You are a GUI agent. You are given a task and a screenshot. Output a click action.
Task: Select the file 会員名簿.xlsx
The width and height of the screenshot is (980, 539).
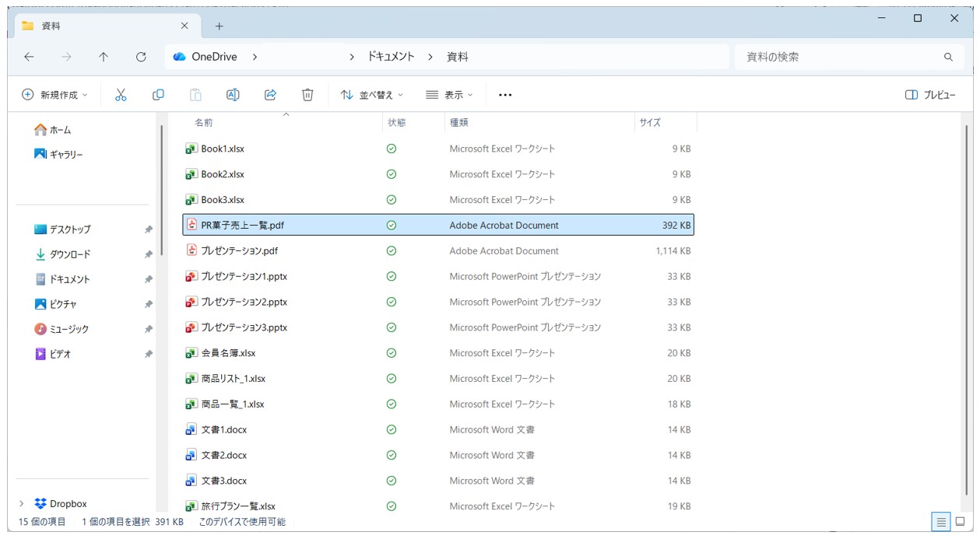click(x=228, y=353)
